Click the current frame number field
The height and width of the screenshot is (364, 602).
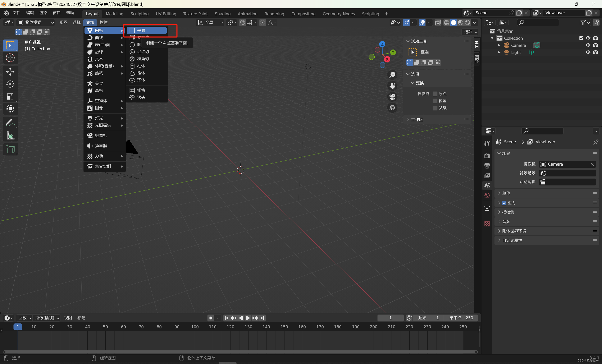click(x=390, y=318)
